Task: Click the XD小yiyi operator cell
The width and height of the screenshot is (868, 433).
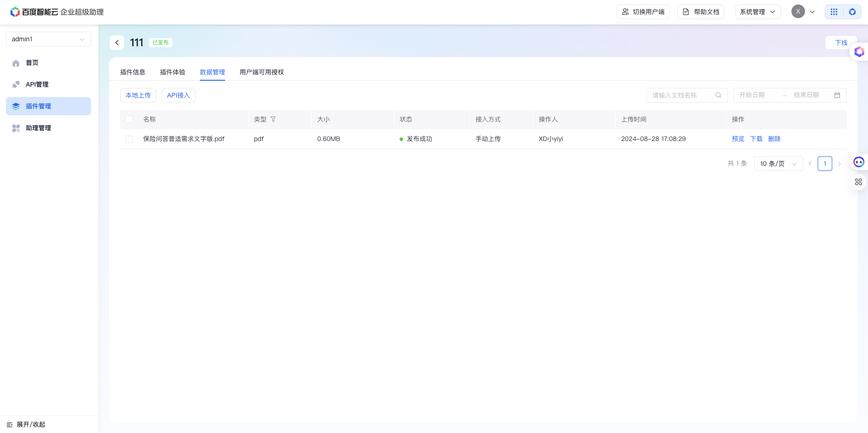Action: 551,139
